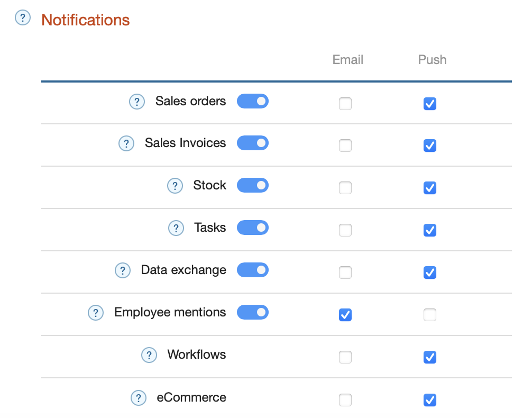
Task: Tick Email checkbox for Tasks
Action: coord(345,230)
